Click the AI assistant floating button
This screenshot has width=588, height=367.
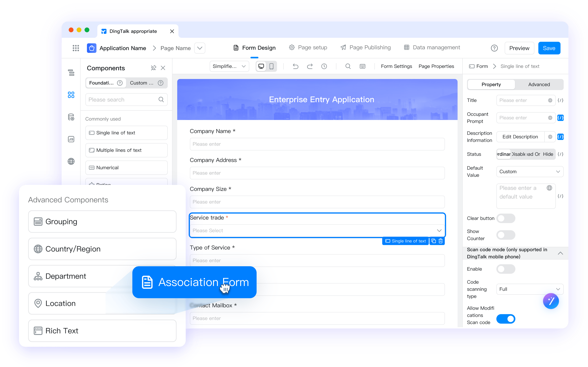coord(551,301)
